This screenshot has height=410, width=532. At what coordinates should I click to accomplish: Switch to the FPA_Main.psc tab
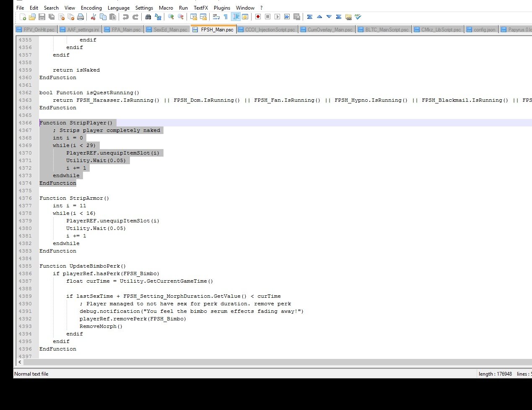(123, 29)
